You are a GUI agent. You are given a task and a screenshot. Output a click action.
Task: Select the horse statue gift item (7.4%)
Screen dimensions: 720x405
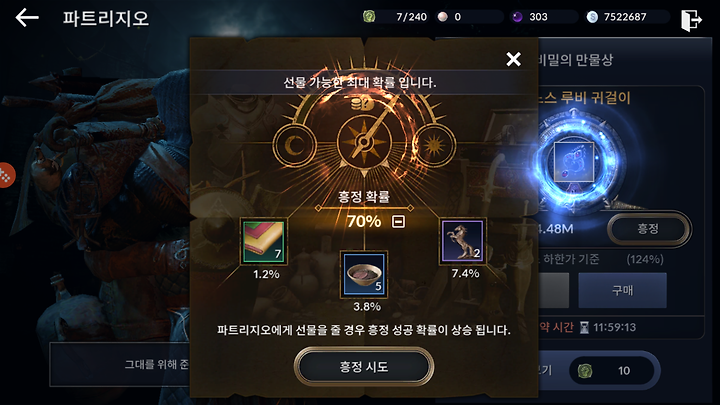(462, 241)
